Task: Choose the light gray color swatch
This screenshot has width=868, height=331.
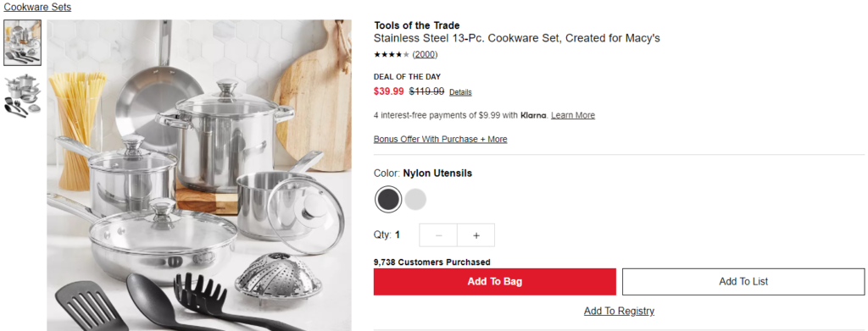Action: pos(415,200)
